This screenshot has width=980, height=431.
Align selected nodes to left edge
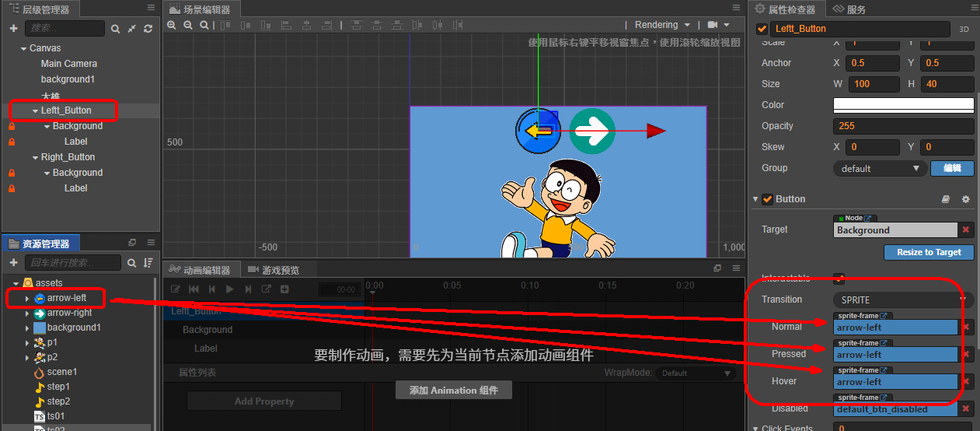286,25
